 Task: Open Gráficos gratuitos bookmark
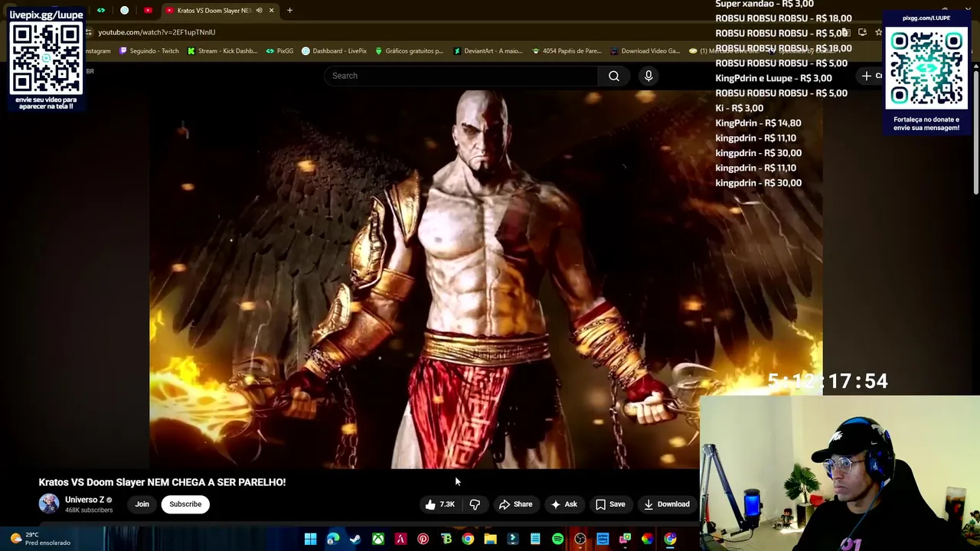409,51
